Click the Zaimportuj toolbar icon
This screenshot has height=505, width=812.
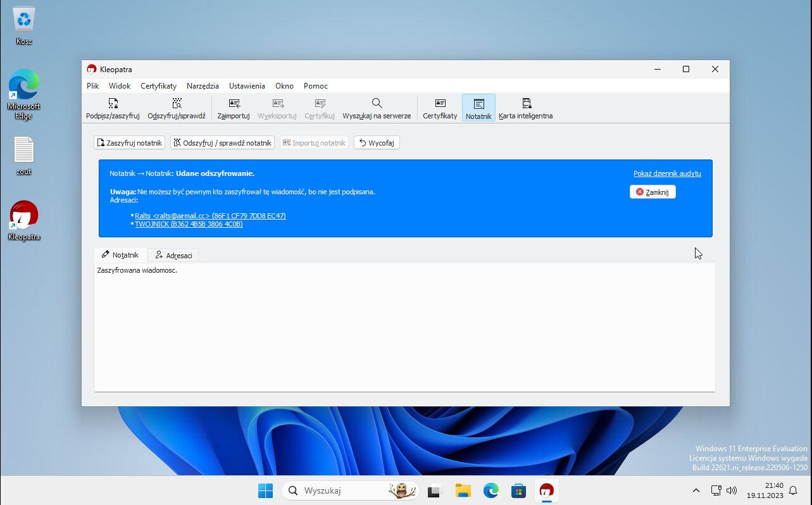pos(234,108)
